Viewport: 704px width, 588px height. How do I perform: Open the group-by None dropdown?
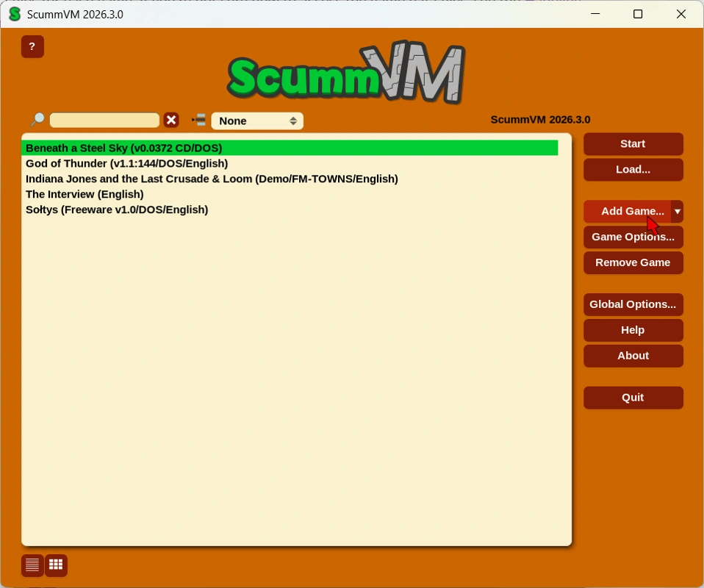[257, 121]
